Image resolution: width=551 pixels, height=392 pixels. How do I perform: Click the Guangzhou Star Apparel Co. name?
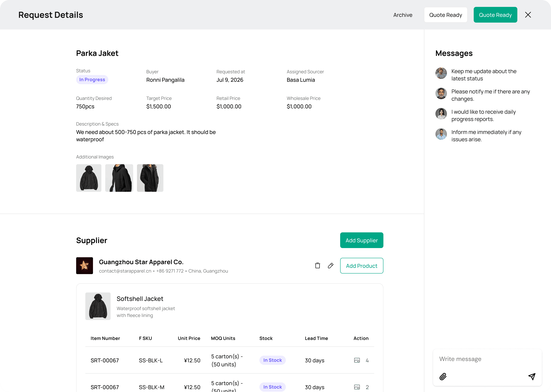pyautogui.click(x=141, y=262)
